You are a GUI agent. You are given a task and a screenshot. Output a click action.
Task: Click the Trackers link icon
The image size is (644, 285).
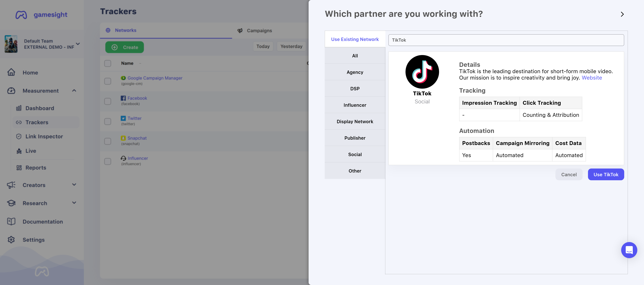tap(19, 122)
